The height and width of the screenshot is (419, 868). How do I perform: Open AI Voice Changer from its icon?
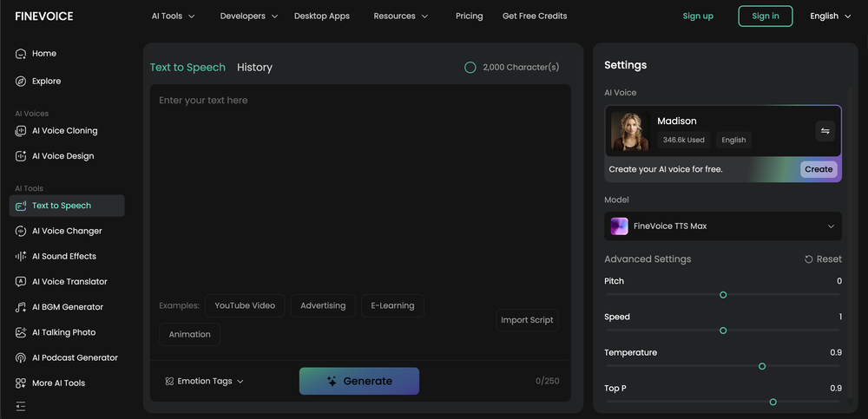pos(21,232)
